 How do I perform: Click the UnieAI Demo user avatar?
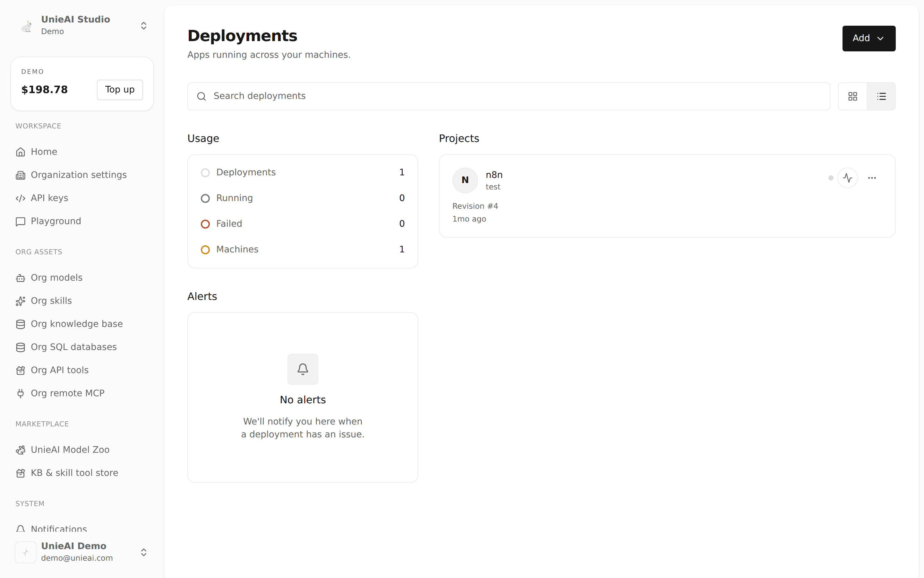pos(26,552)
